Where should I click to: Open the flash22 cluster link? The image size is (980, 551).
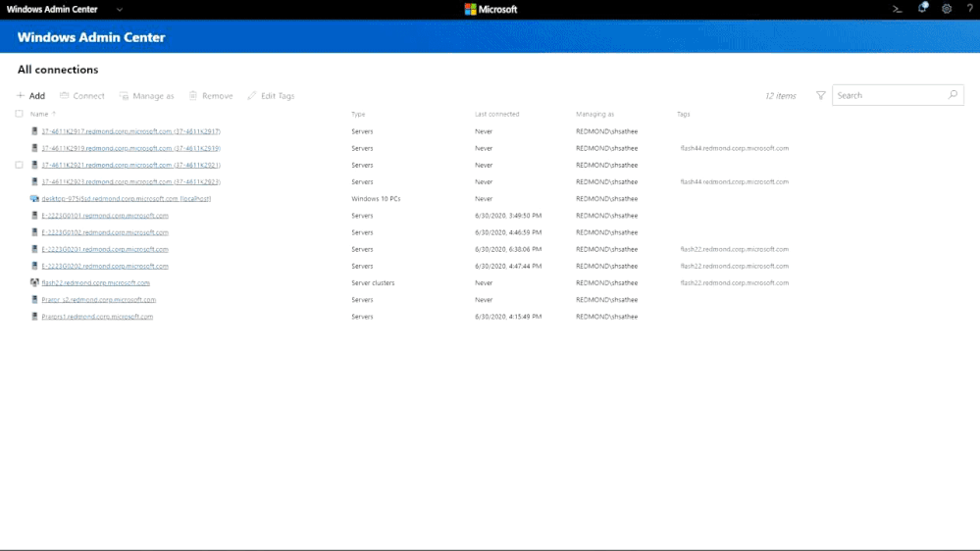pos(95,283)
